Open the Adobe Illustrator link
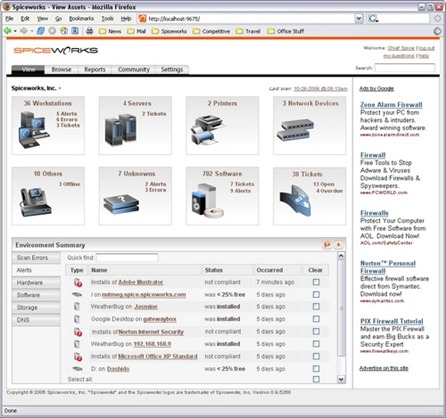Image resolution: width=446 pixels, height=418 pixels. coord(141,282)
